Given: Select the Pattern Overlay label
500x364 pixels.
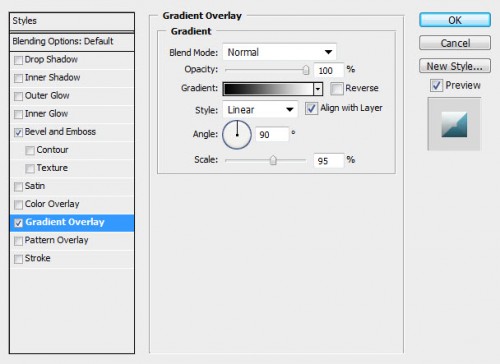Looking at the screenshot, I should (57, 240).
